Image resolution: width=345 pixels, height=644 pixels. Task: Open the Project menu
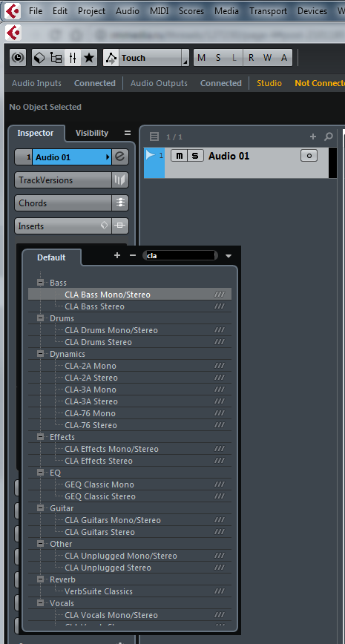pyautogui.click(x=91, y=11)
